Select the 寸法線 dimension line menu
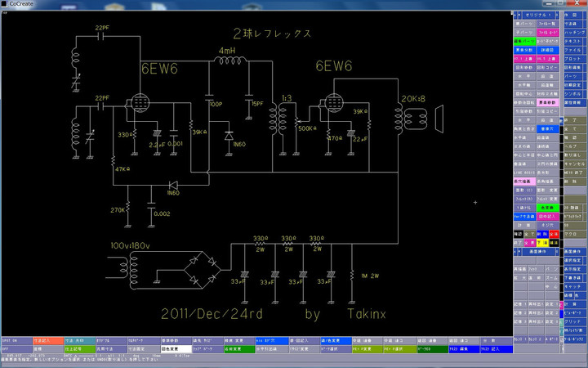Screen dimensions: 588x368 574,24
